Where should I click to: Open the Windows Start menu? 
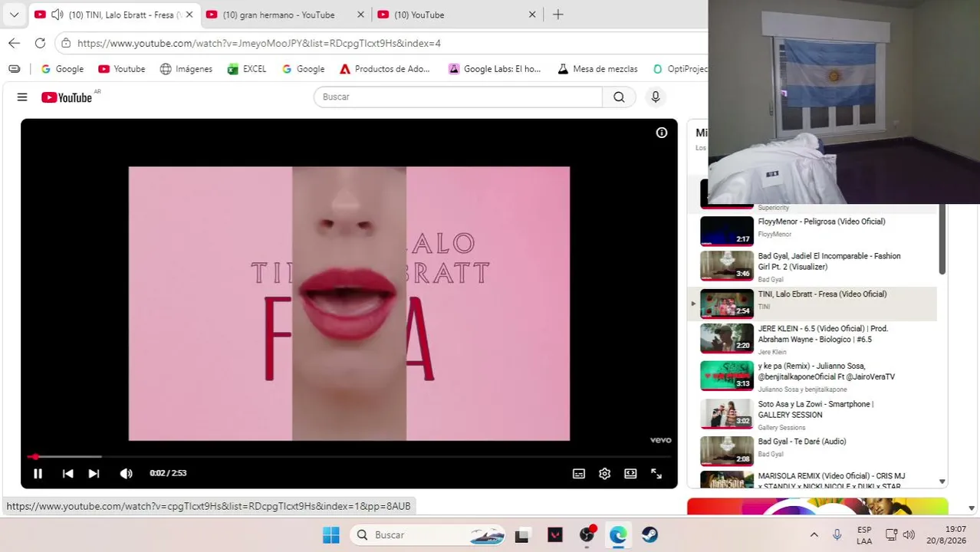pos(331,535)
